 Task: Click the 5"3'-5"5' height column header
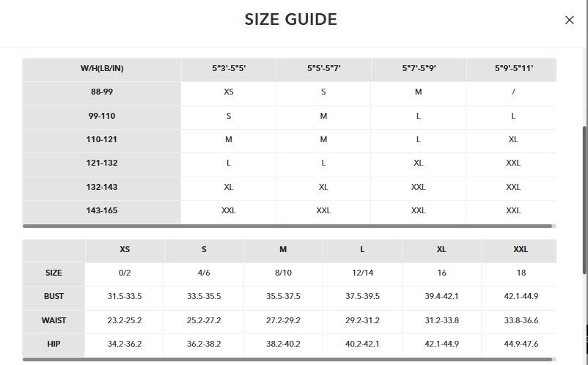pos(229,69)
